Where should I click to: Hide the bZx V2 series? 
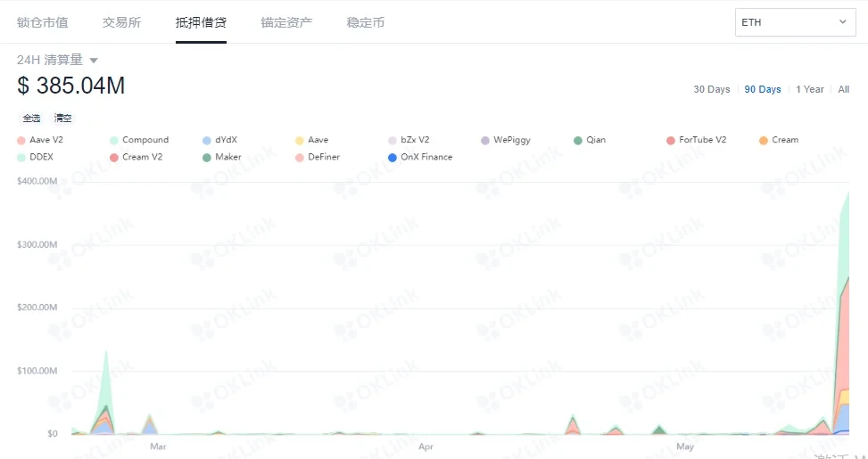[x=393, y=140]
